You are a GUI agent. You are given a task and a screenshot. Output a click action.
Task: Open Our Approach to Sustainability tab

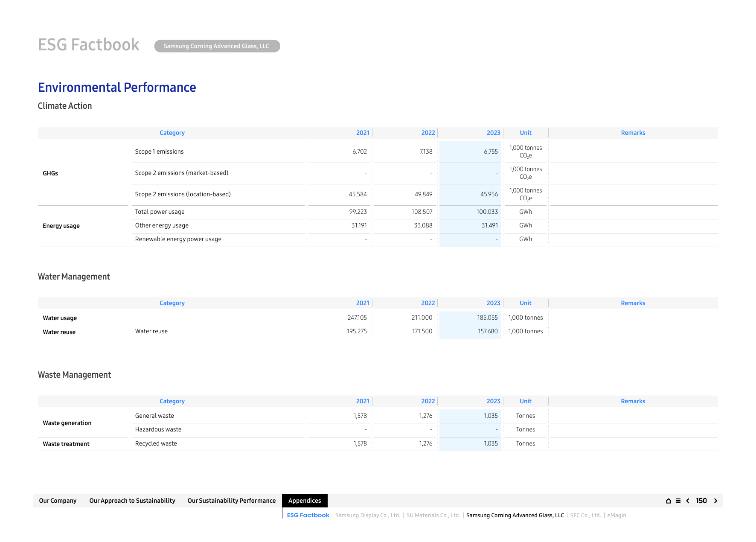[x=132, y=501]
